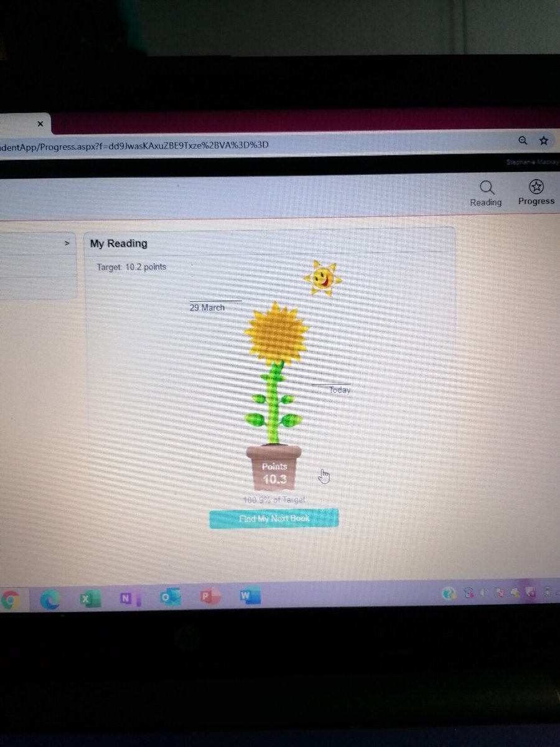Close the browser tab with X
Viewport: 560px width, 747px height.
pyautogui.click(x=40, y=124)
